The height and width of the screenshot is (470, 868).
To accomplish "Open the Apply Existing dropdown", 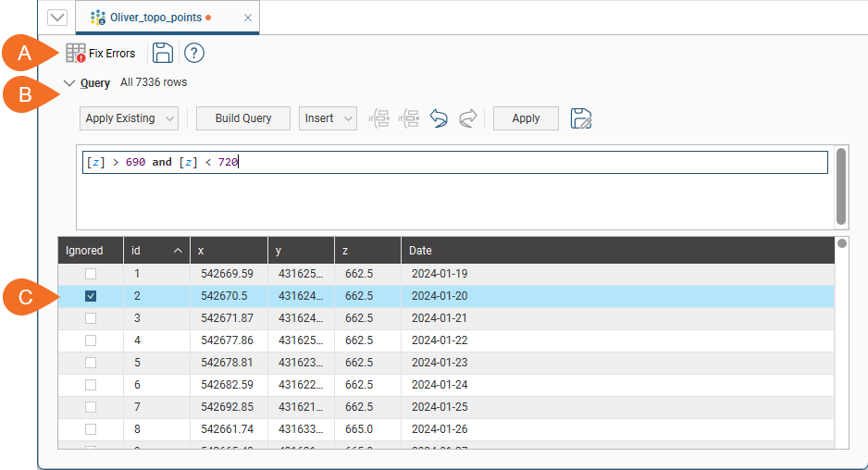I will point(130,118).
